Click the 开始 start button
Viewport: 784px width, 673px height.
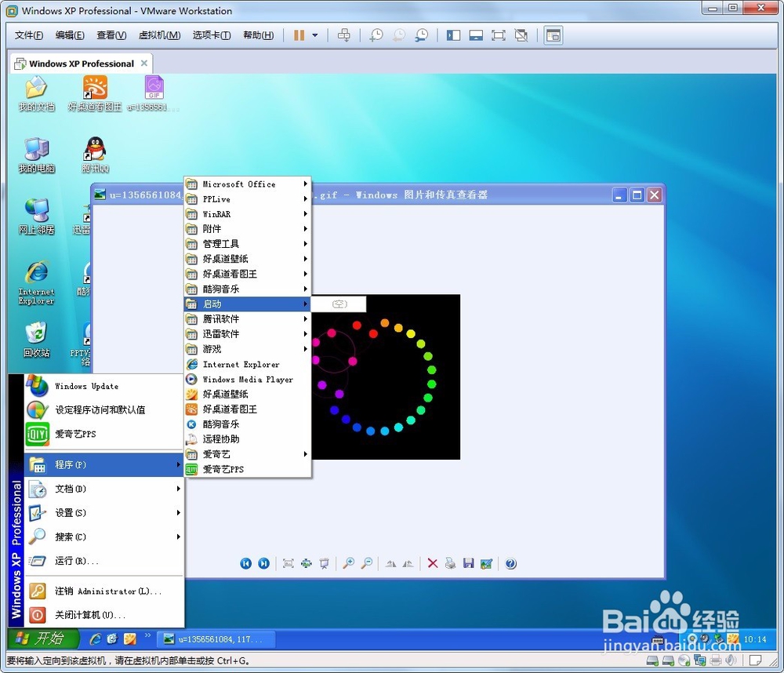pyautogui.click(x=43, y=638)
